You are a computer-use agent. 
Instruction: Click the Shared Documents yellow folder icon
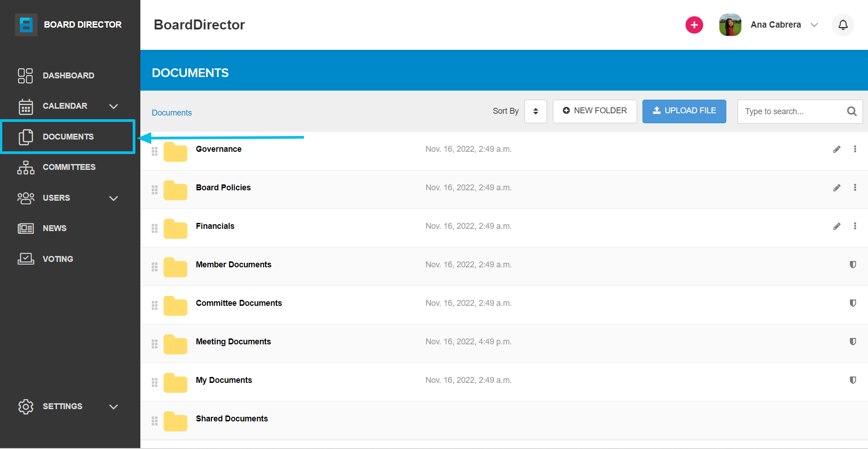(x=175, y=421)
